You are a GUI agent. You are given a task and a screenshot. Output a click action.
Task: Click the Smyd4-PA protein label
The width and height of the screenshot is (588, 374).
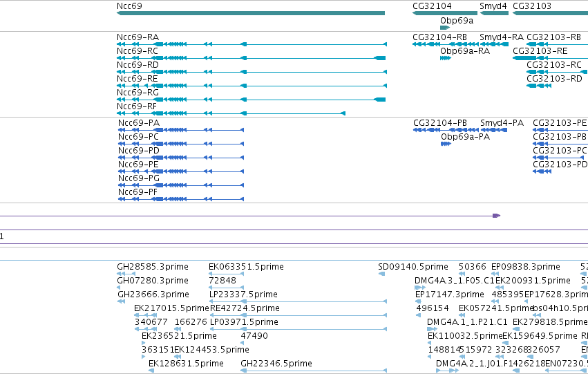pyautogui.click(x=502, y=123)
